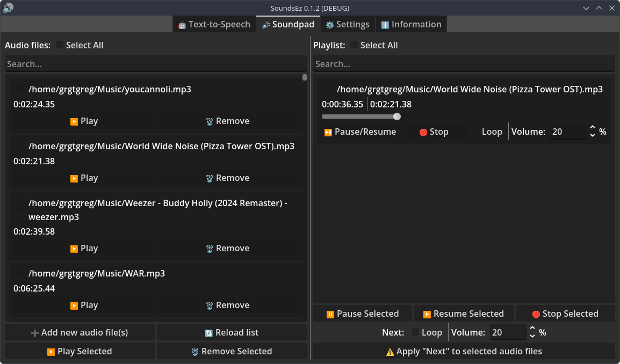Screen dimensions: 620x364
Task: Click Resume Selected button
Action: click(464, 314)
